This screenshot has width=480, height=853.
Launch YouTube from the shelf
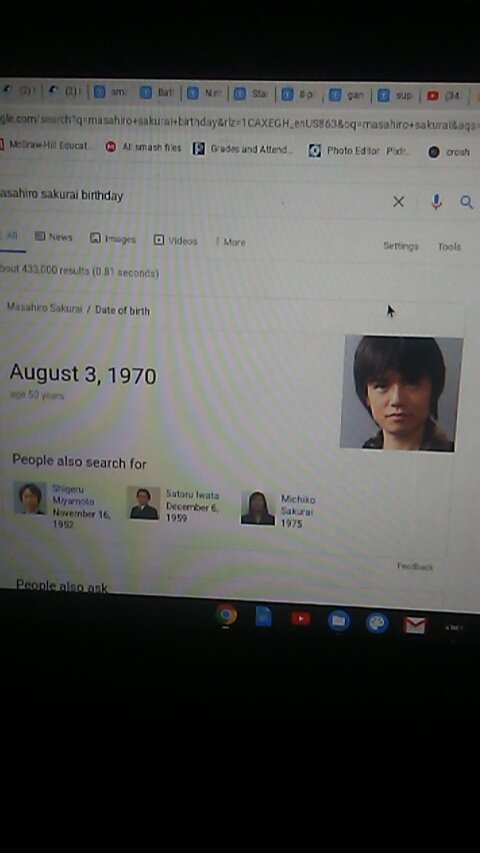tap(300, 619)
